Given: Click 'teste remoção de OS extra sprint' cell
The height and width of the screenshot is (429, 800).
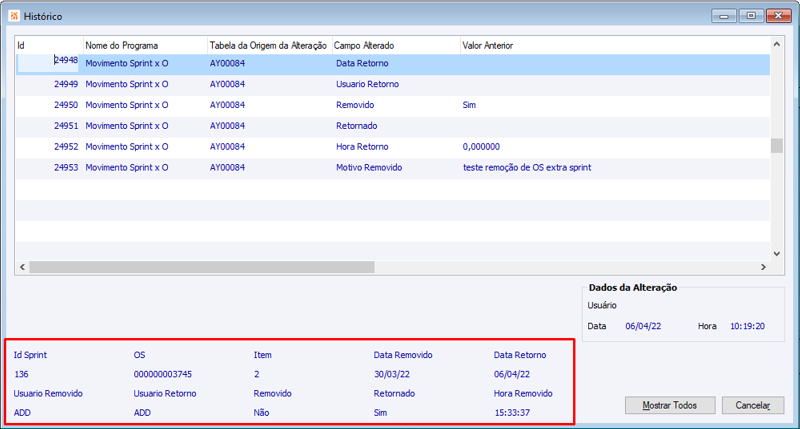Looking at the screenshot, I should (x=527, y=168).
